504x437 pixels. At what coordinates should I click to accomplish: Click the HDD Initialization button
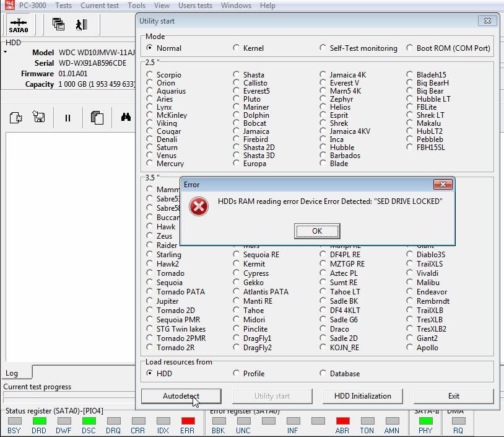click(x=363, y=396)
